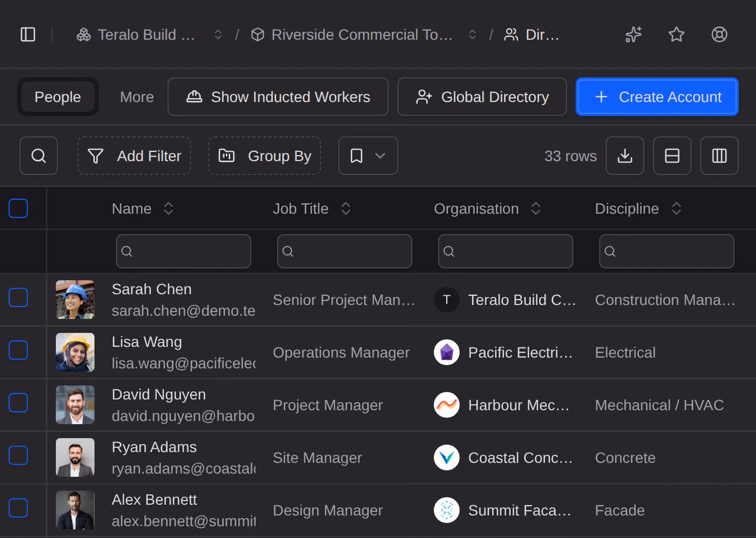756x538 pixels.
Task: Change row density layout icon
Action: [672, 156]
